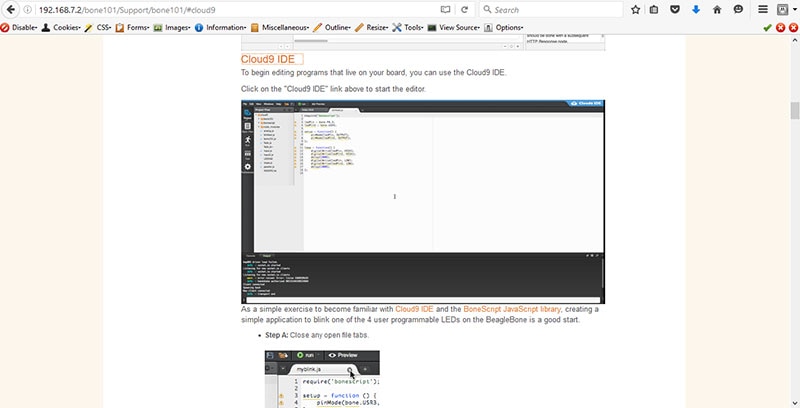Click the Cloud9 IDE editor screenshot

pyautogui.click(x=423, y=200)
